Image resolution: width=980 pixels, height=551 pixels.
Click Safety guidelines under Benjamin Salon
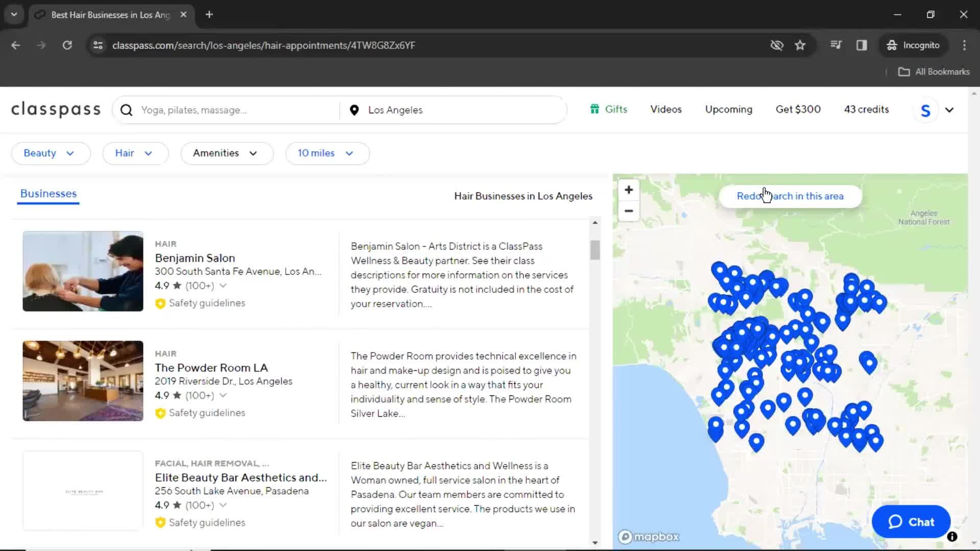(x=207, y=304)
